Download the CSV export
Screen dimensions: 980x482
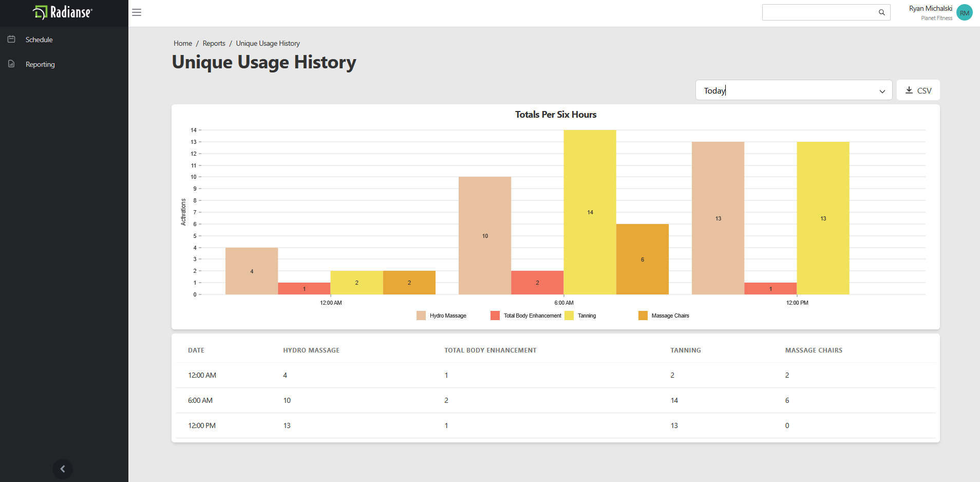918,90
